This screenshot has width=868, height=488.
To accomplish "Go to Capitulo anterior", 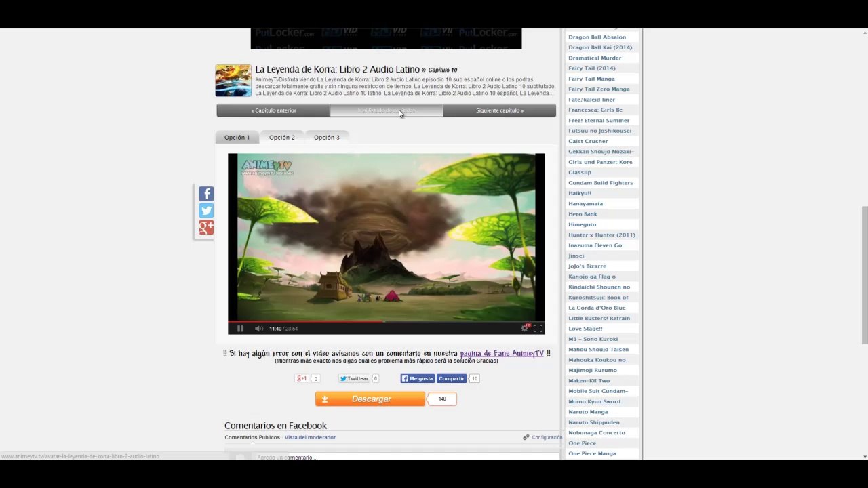I will 273,110.
